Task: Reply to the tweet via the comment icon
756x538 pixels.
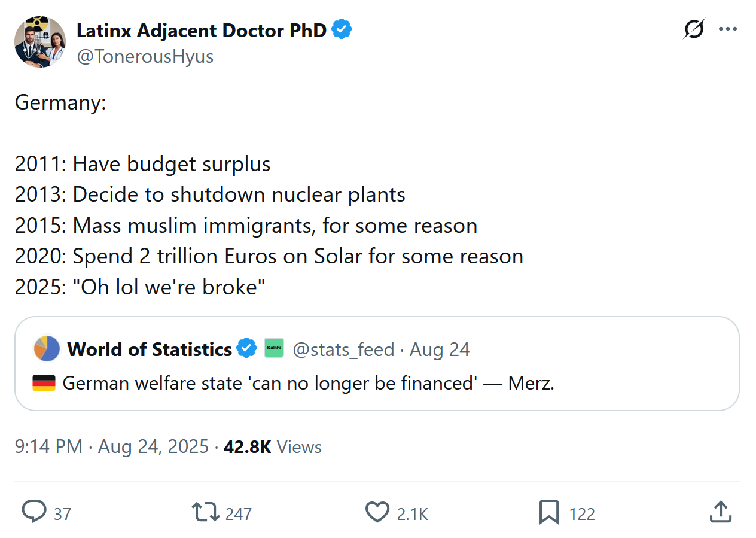Action: 35,513
